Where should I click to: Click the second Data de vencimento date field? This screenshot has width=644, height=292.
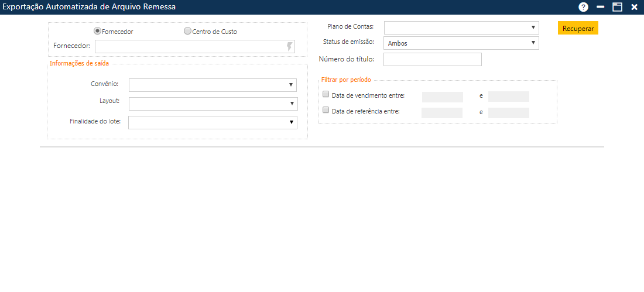[508, 97]
